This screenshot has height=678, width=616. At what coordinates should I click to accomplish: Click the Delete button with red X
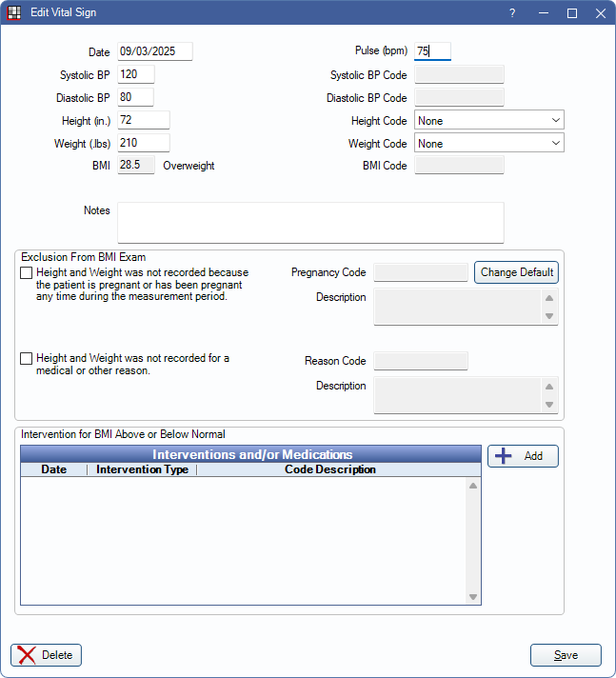[46, 655]
